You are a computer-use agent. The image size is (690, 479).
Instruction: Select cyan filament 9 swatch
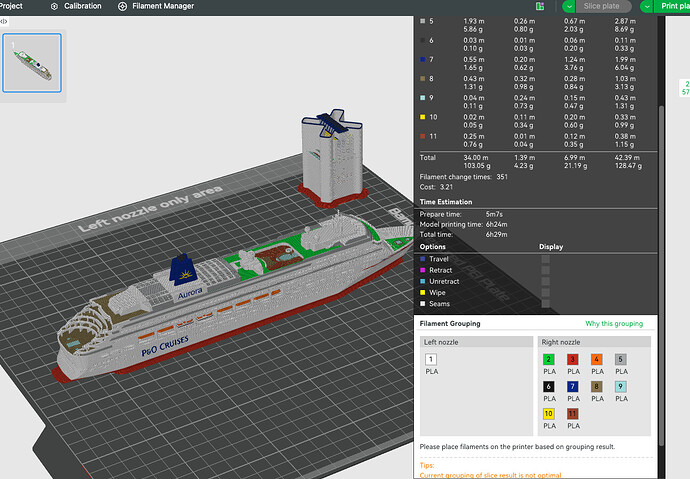[x=620, y=387]
